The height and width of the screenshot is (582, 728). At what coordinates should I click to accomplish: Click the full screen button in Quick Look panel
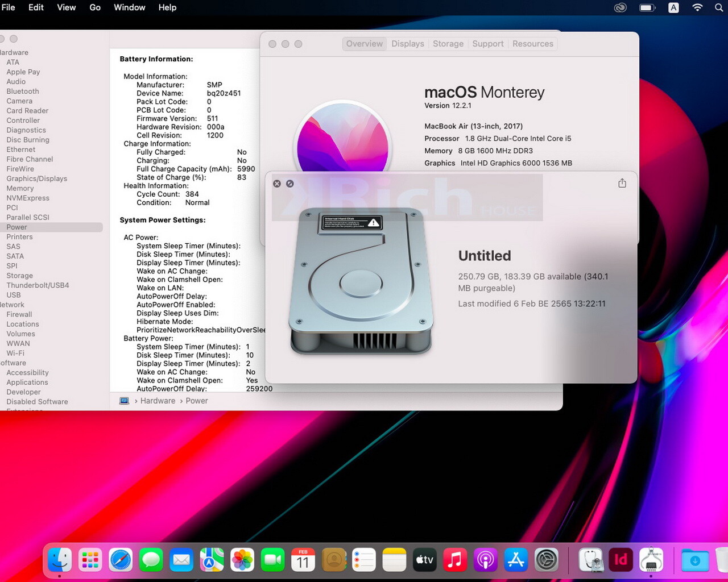[290, 184]
